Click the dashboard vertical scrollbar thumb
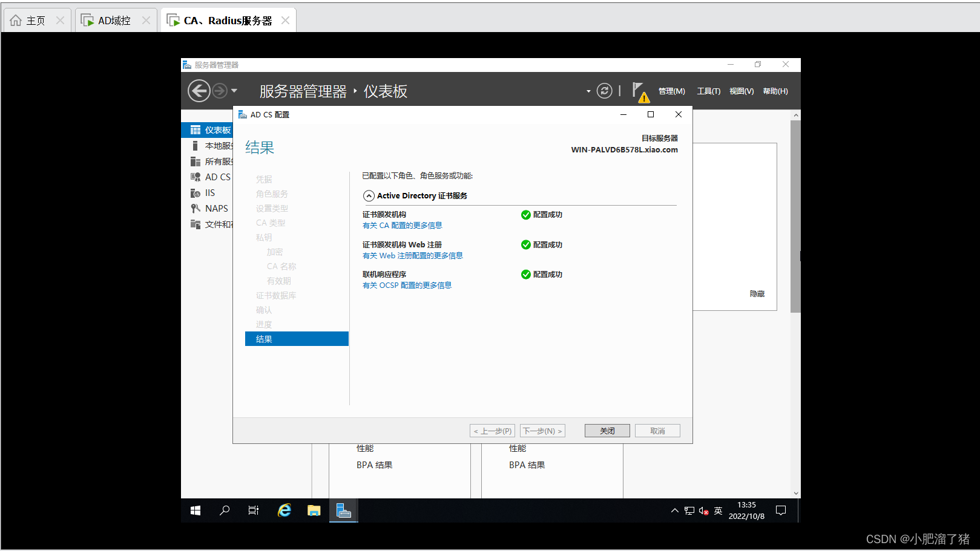 click(x=795, y=216)
